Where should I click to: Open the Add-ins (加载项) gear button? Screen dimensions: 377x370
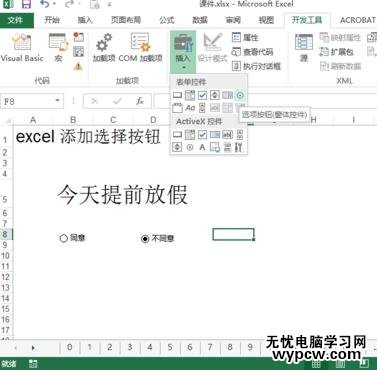[x=104, y=47]
